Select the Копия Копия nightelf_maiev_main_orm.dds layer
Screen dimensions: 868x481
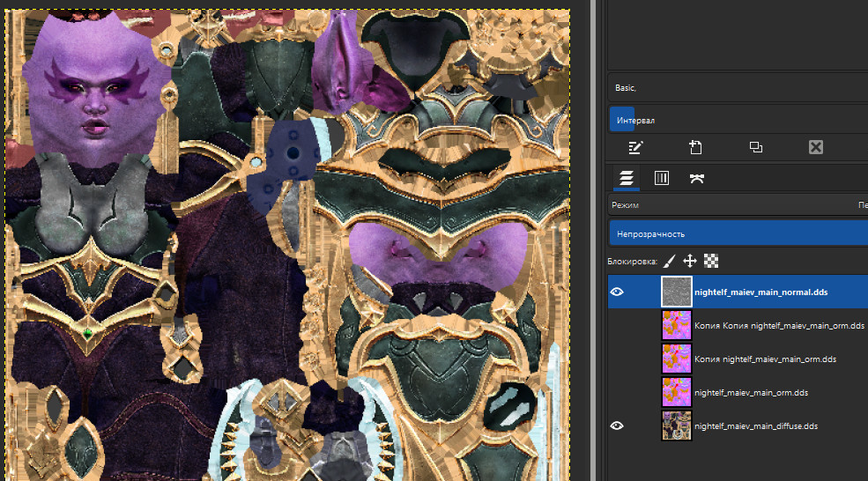click(x=779, y=326)
